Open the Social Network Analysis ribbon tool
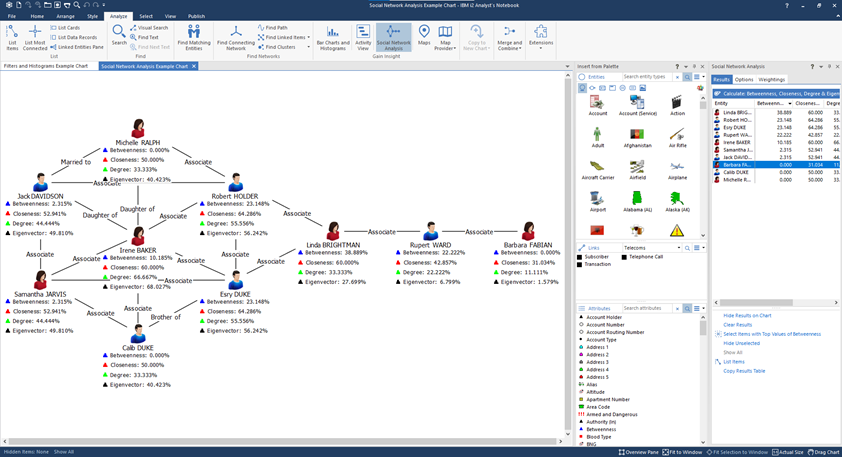The height and width of the screenshot is (457, 842). coord(393,37)
